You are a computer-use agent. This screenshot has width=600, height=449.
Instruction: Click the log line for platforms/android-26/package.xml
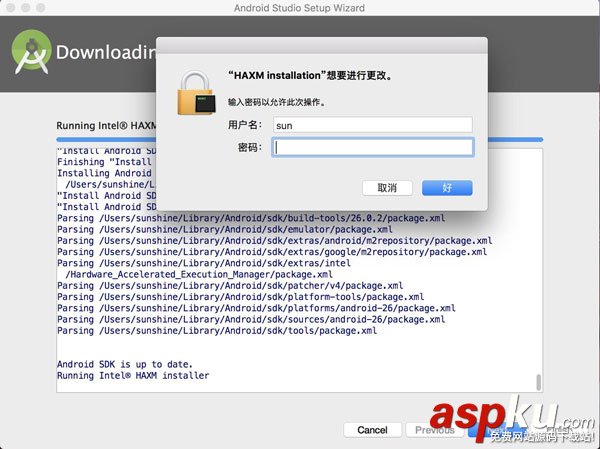click(x=256, y=308)
